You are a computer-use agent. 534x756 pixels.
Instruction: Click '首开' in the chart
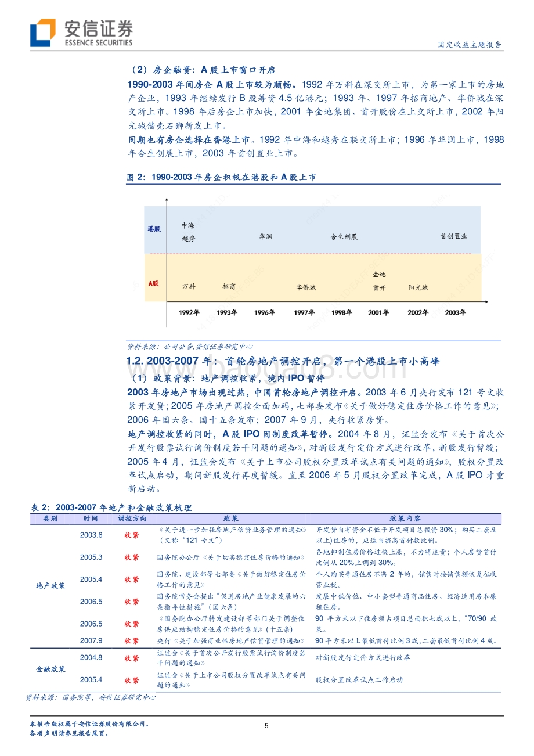pos(378,287)
